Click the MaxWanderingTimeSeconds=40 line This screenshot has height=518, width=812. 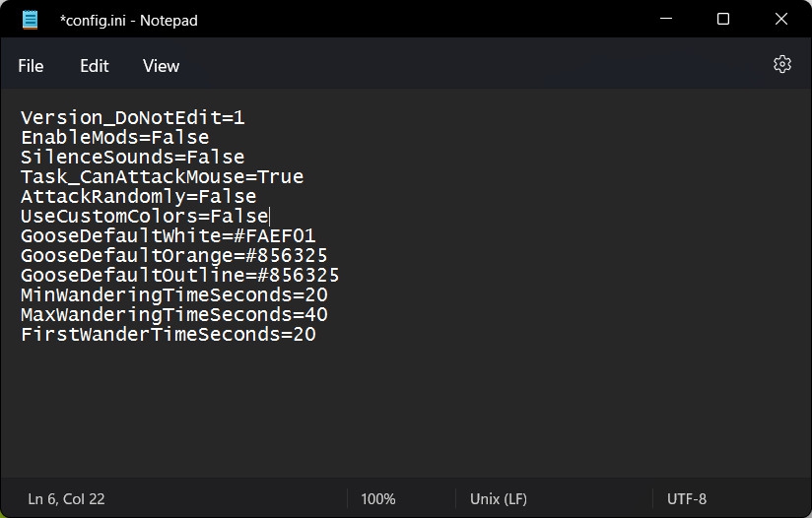coord(173,315)
